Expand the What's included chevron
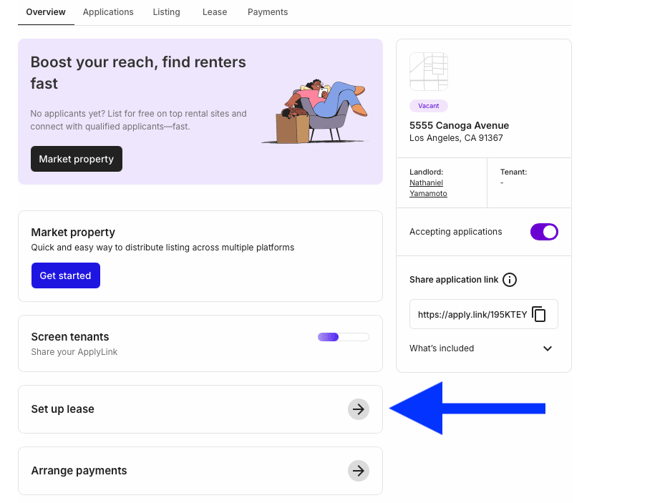The image size is (670, 503). (547, 348)
